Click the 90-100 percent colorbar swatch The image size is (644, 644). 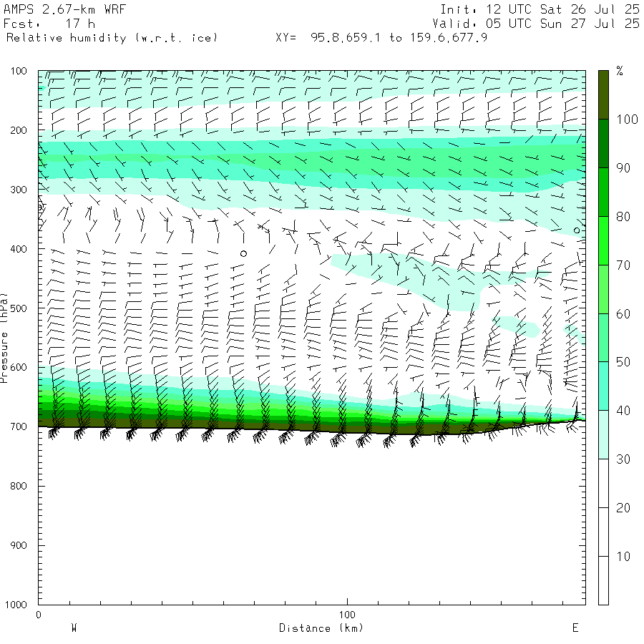603,143
